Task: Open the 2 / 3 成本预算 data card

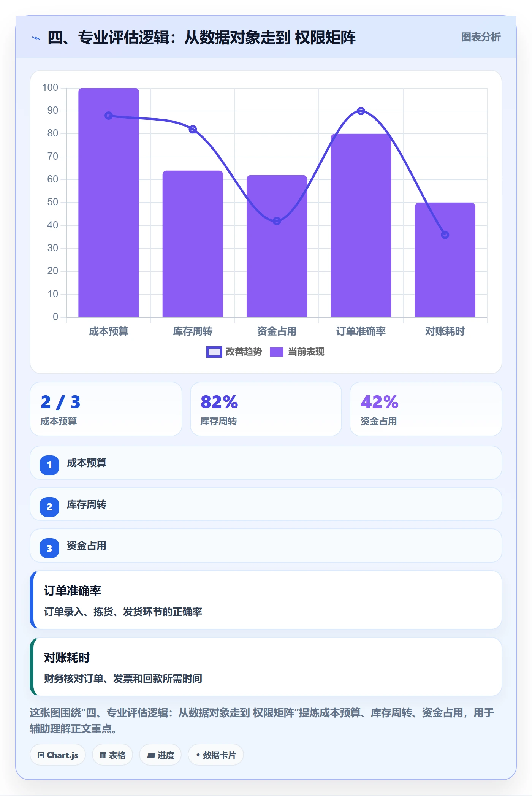Action: click(106, 409)
